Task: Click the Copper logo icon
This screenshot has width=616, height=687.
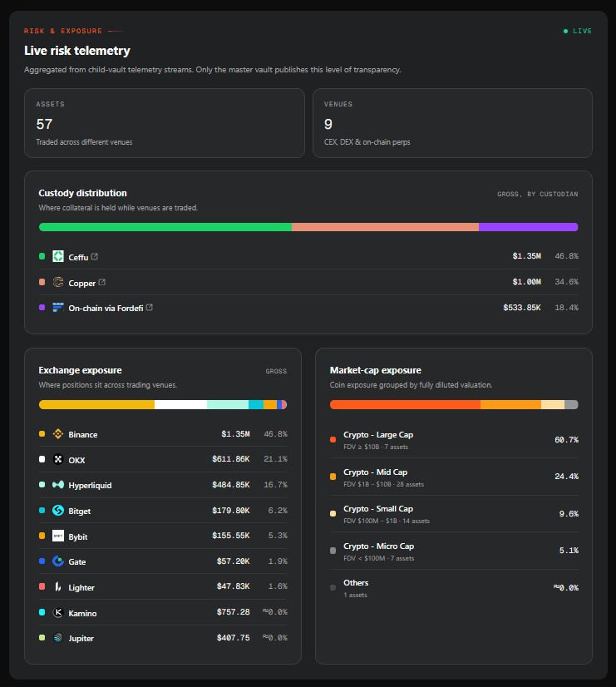Action: coord(58,282)
